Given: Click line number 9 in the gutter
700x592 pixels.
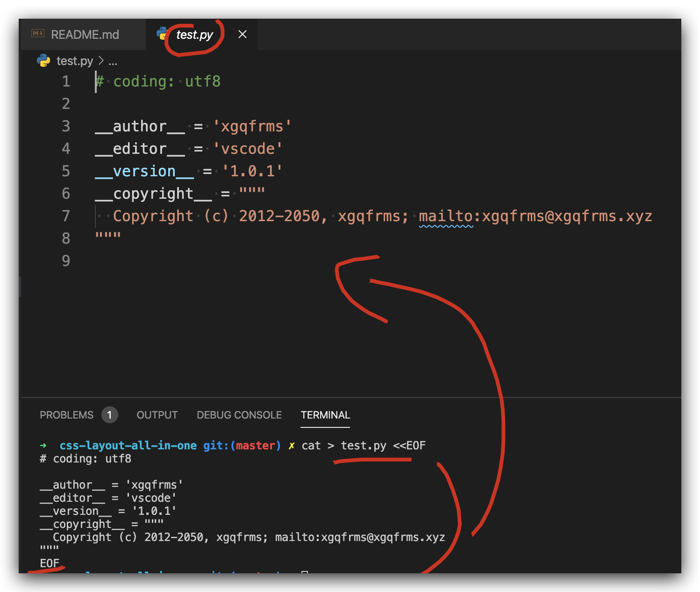Looking at the screenshot, I should (x=66, y=261).
